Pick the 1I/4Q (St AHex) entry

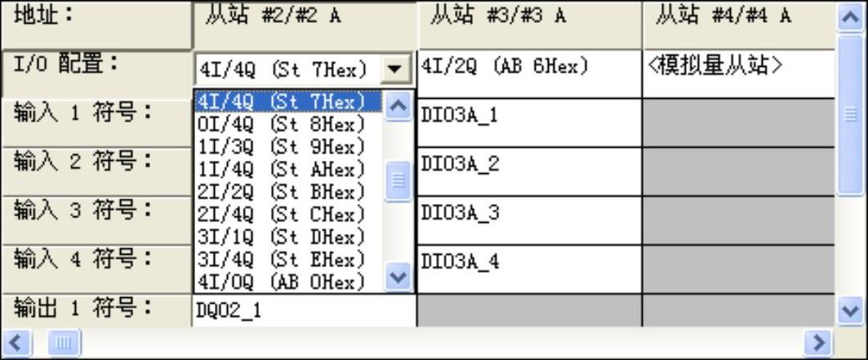pyautogui.click(x=282, y=170)
